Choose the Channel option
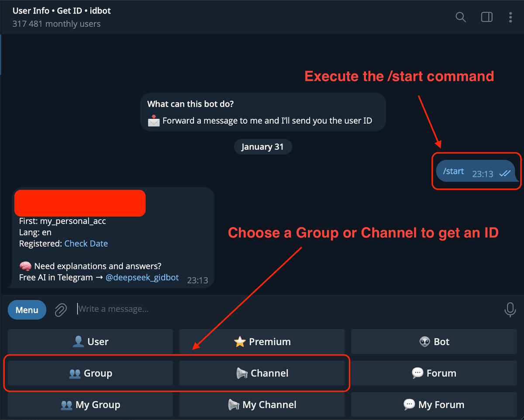This screenshot has height=420, width=524. (x=264, y=373)
